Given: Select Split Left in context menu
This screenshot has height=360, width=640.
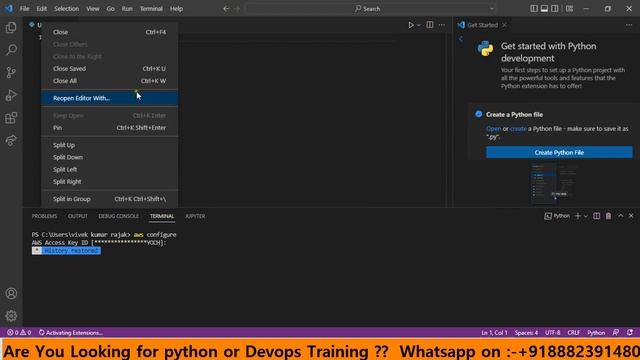Looking at the screenshot, I should [109, 169].
